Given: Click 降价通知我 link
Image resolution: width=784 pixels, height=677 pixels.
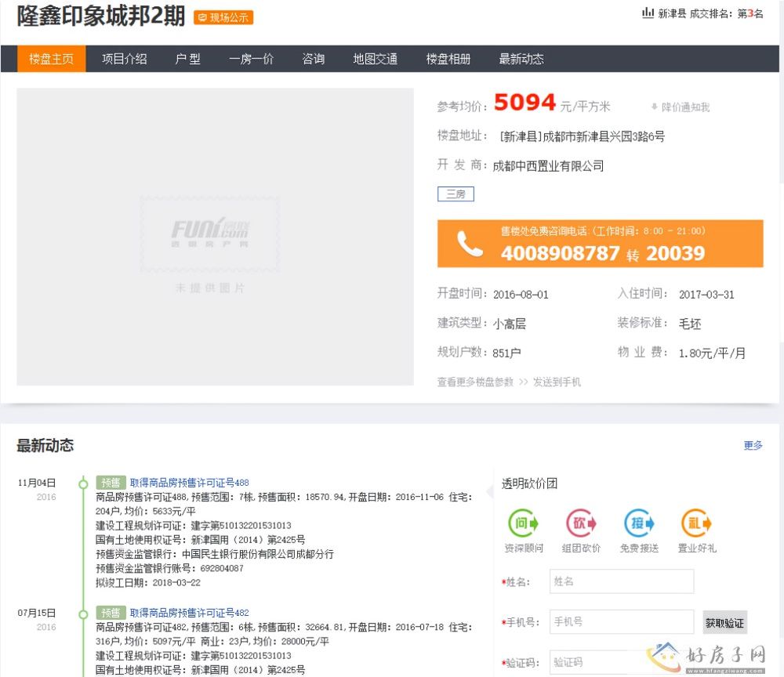Looking at the screenshot, I should pos(685,107).
